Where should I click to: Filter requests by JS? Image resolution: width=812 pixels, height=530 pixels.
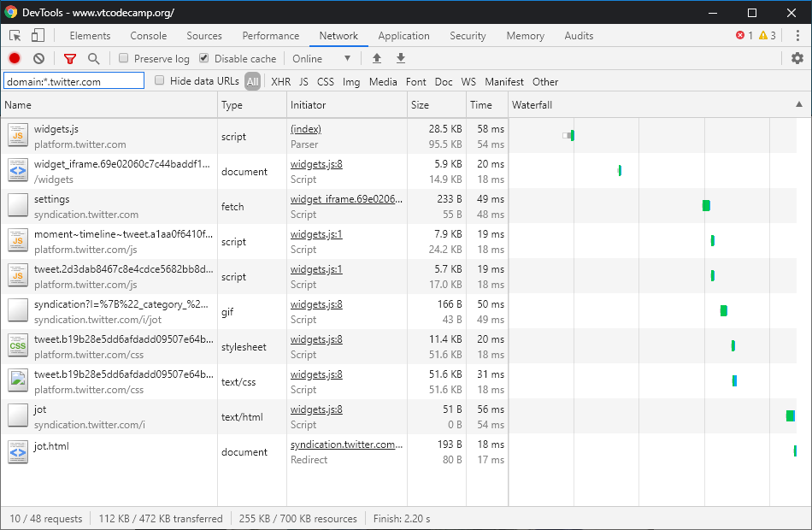coord(304,82)
